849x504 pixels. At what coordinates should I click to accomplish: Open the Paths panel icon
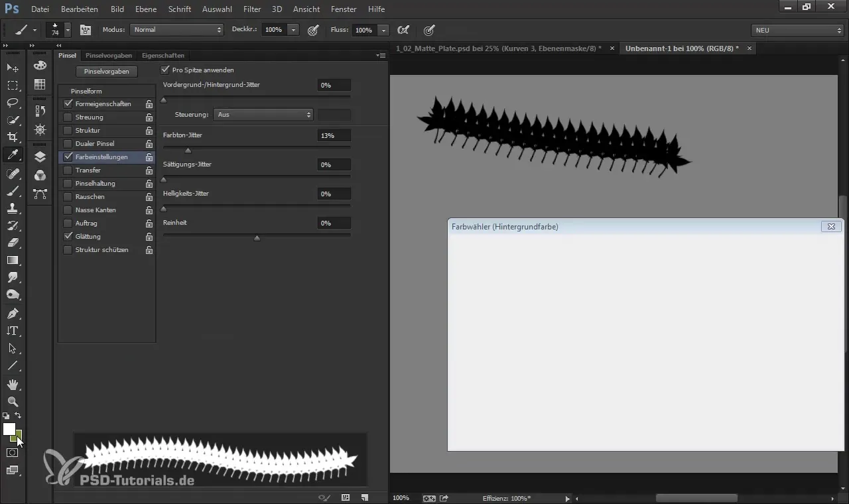(x=40, y=194)
